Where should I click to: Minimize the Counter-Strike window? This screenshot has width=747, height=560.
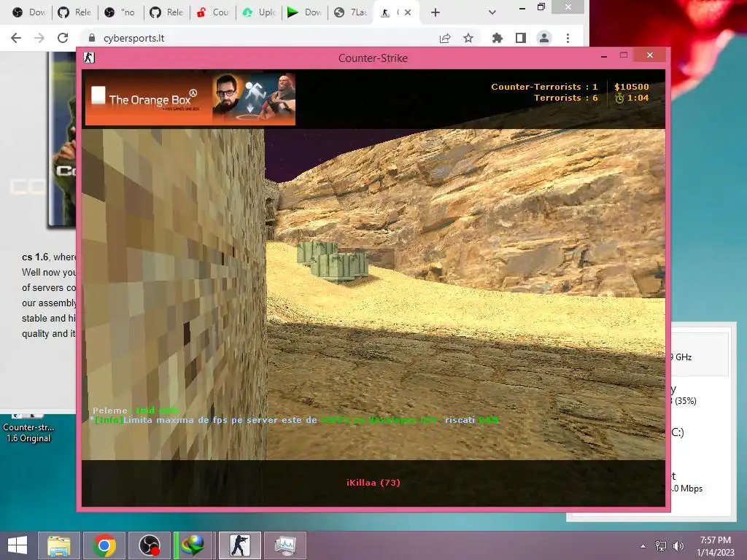pyautogui.click(x=604, y=56)
